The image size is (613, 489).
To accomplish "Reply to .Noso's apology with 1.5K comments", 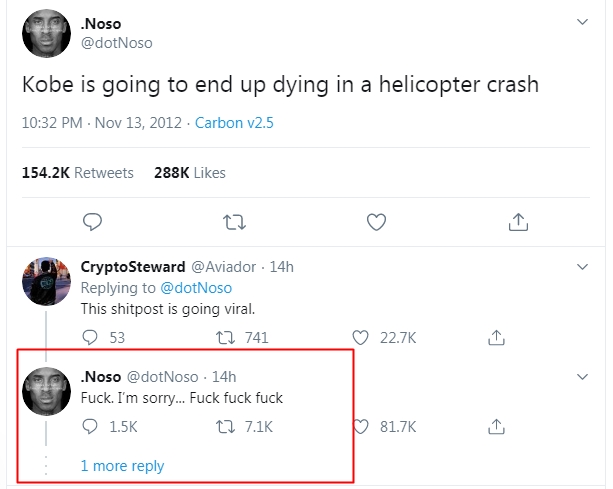I will click(90, 426).
